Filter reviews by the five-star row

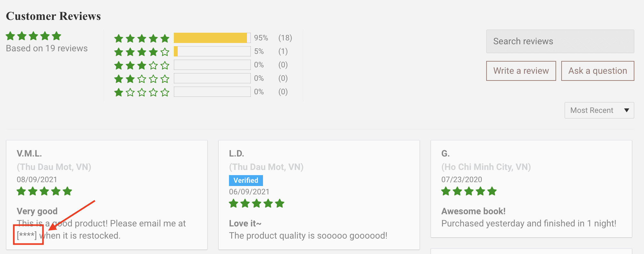tap(142, 38)
